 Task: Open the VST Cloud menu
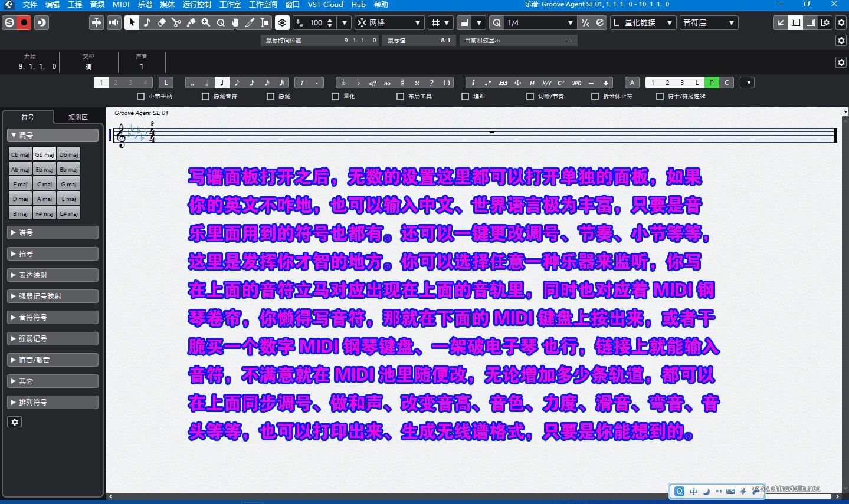pos(326,4)
